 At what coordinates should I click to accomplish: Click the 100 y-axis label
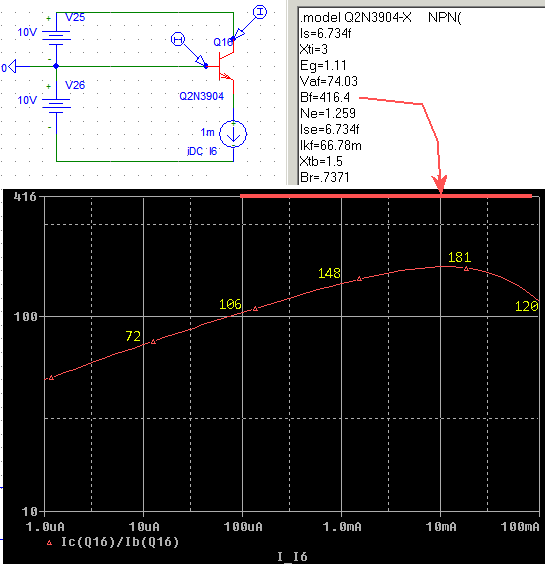click(26, 317)
